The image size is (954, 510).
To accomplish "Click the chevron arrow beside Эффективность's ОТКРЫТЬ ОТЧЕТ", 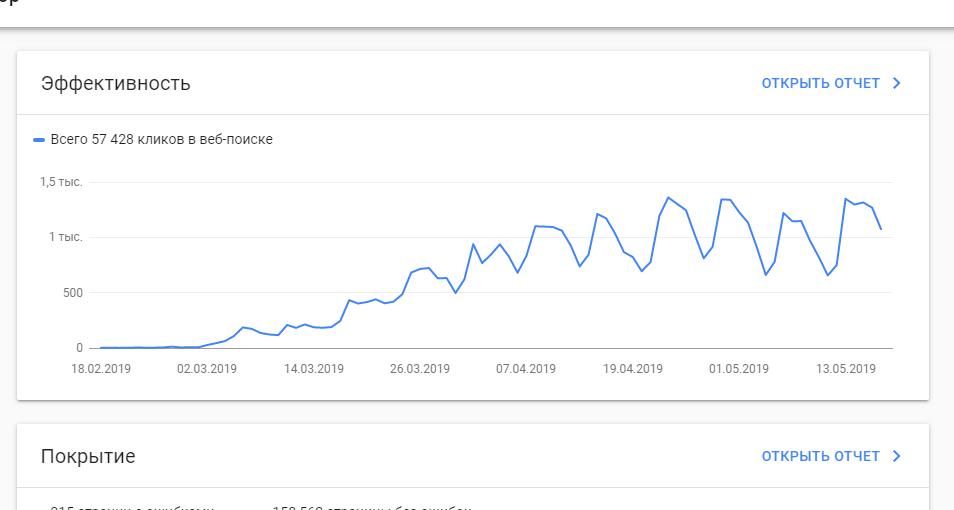I will pyautogui.click(x=897, y=83).
